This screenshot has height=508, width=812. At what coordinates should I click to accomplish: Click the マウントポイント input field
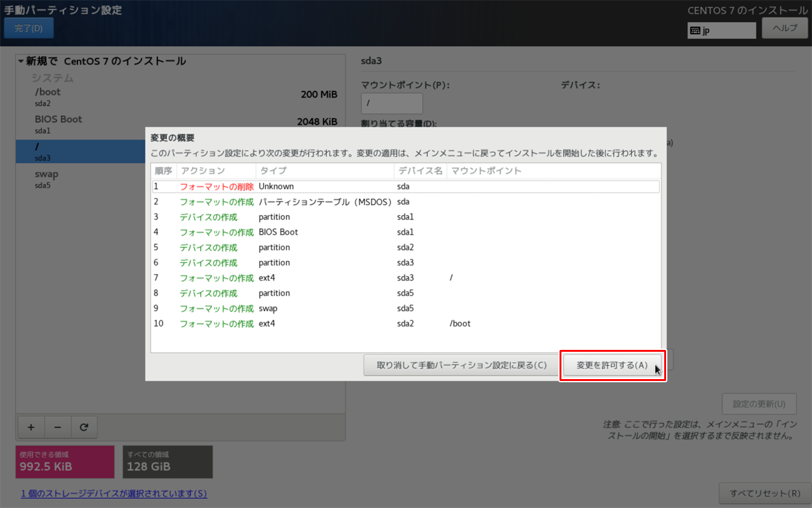pyautogui.click(x=391, y=103)
